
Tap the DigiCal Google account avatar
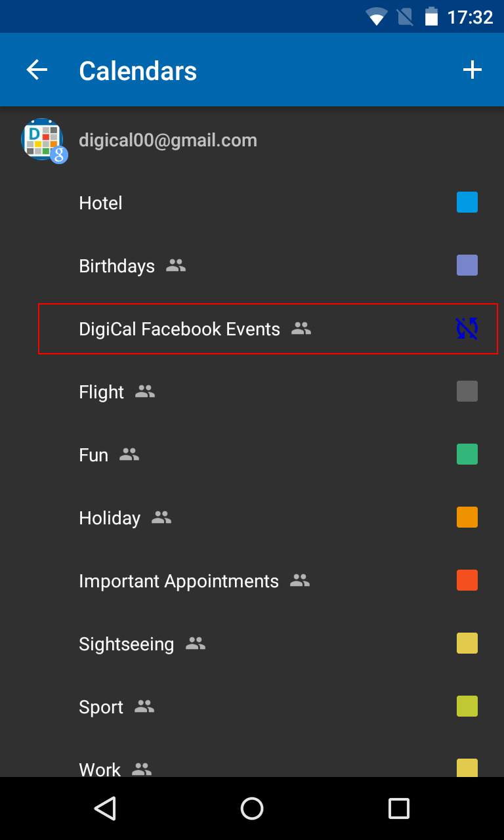click(x=43, y=140)
